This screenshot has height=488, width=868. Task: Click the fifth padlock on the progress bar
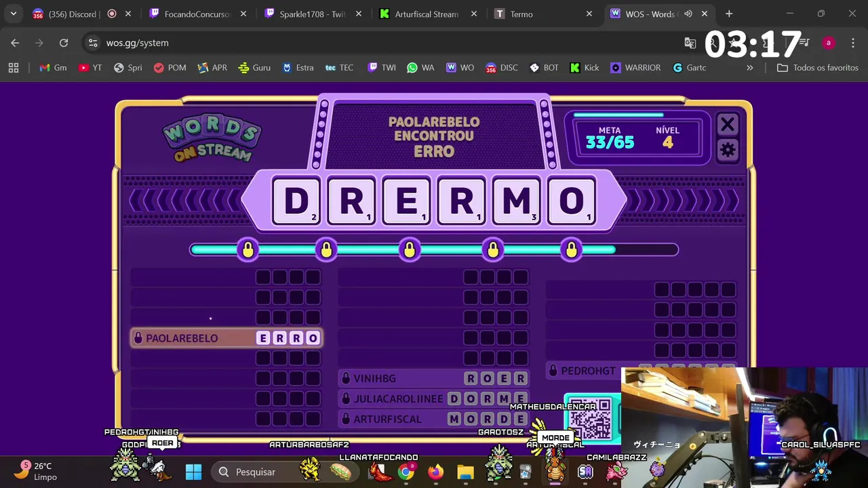[x=572, y=249]
